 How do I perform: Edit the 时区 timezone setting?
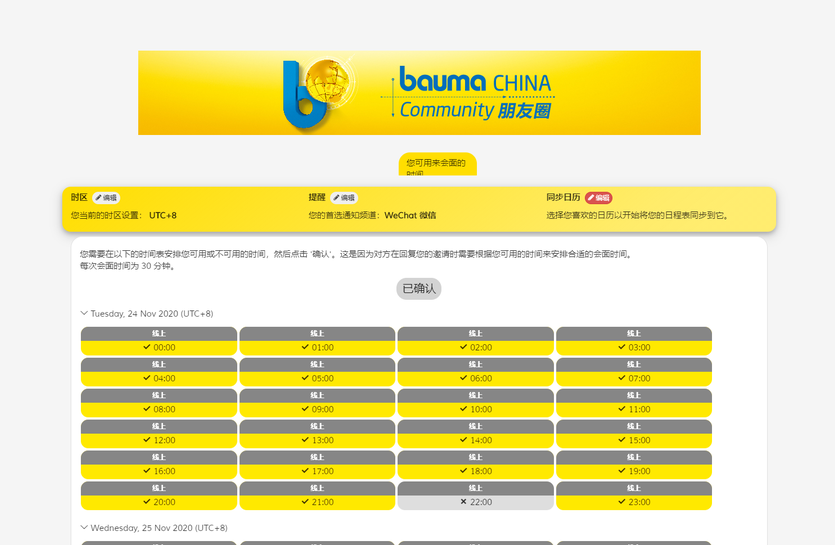coord(106,198)
